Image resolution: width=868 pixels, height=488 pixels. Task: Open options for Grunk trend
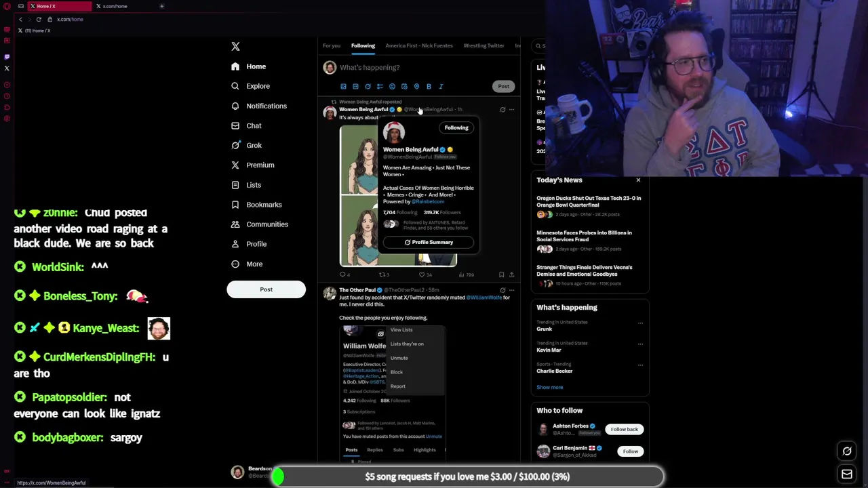640,323
